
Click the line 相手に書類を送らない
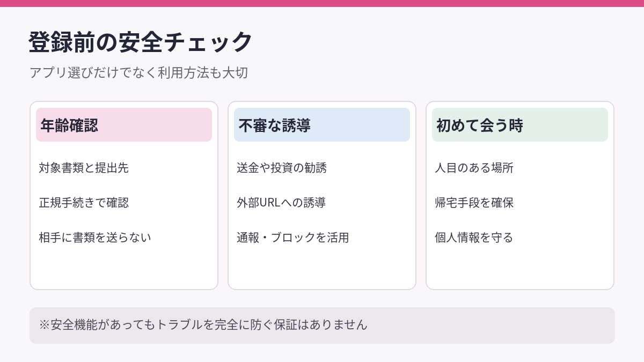coord(95,237)
